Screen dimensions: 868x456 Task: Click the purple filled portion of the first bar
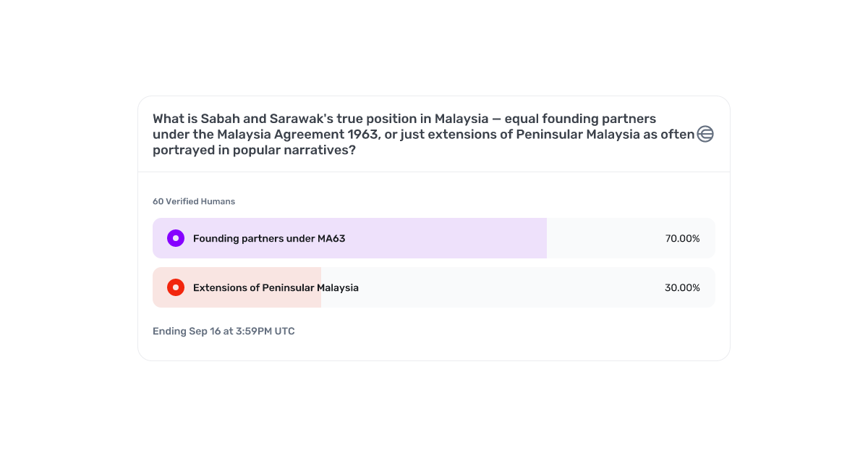(x=349, y=238)
